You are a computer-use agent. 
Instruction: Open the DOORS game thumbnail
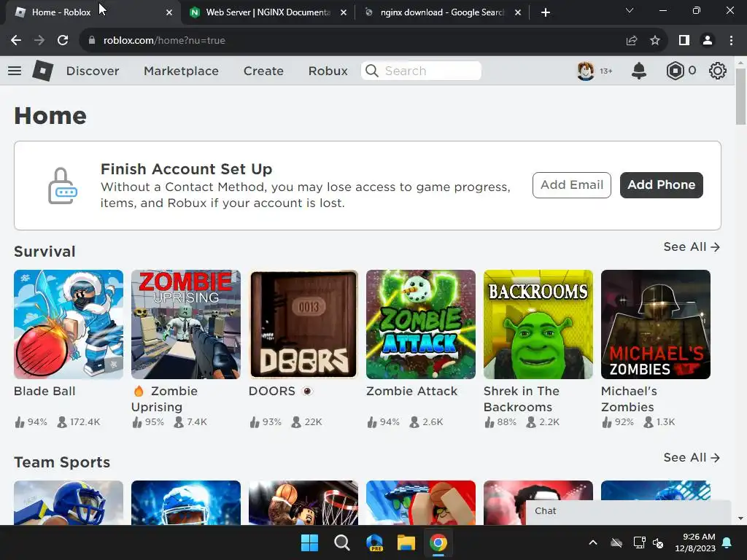tap(303, 324)
